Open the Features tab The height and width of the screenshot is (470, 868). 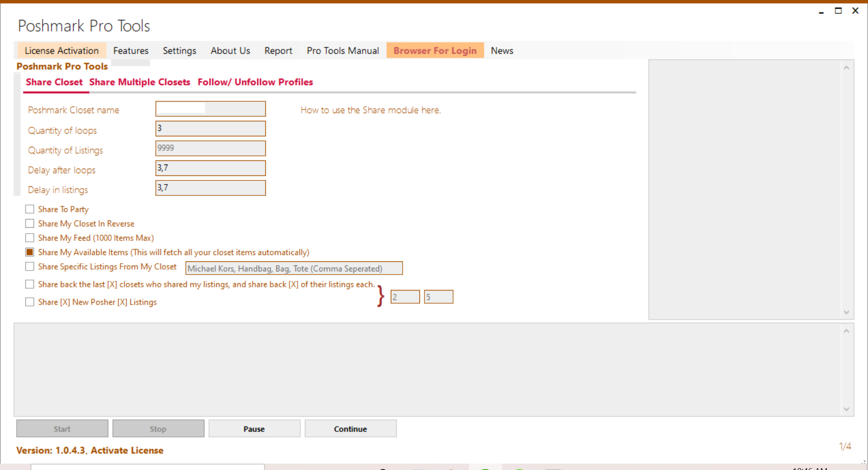131,50
